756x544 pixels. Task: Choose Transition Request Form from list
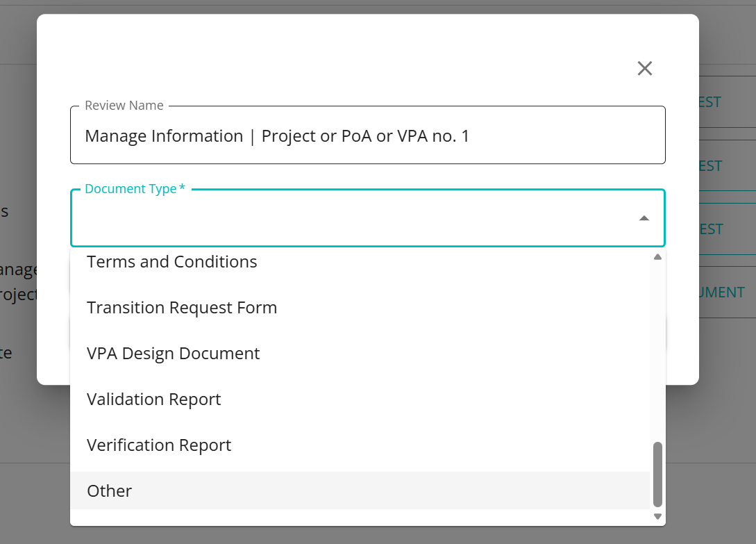[x=182, y=308]
